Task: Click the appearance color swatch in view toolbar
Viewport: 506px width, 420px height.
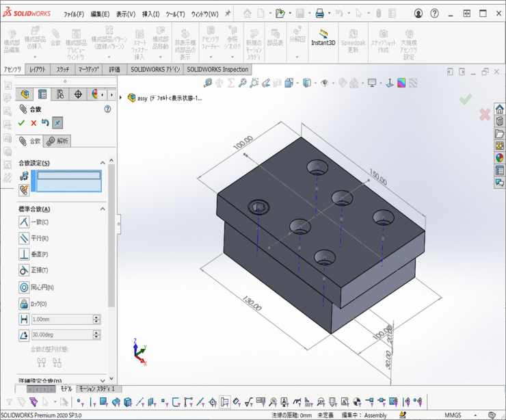Action: click(402, 83)
